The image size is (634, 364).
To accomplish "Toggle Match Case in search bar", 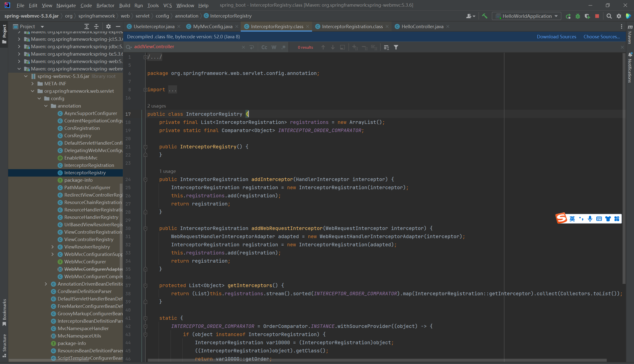I will tap(264, 47).
